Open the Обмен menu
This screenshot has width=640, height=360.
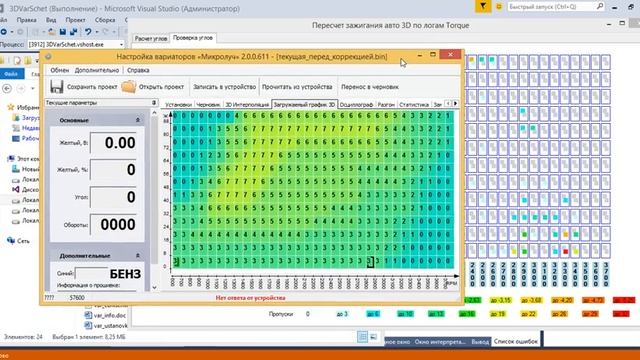coord(60,70)
